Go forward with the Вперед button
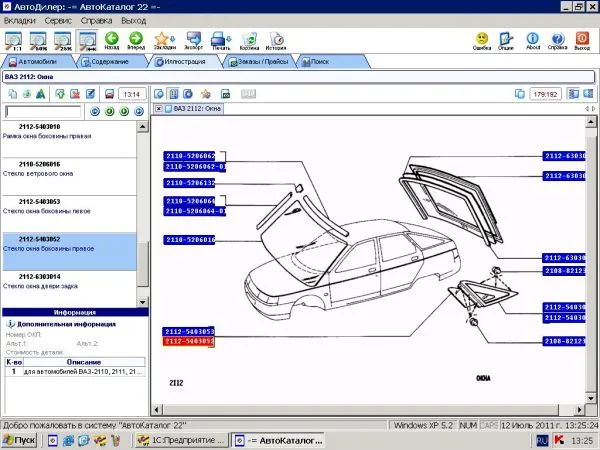 click(x=136, y=41)
